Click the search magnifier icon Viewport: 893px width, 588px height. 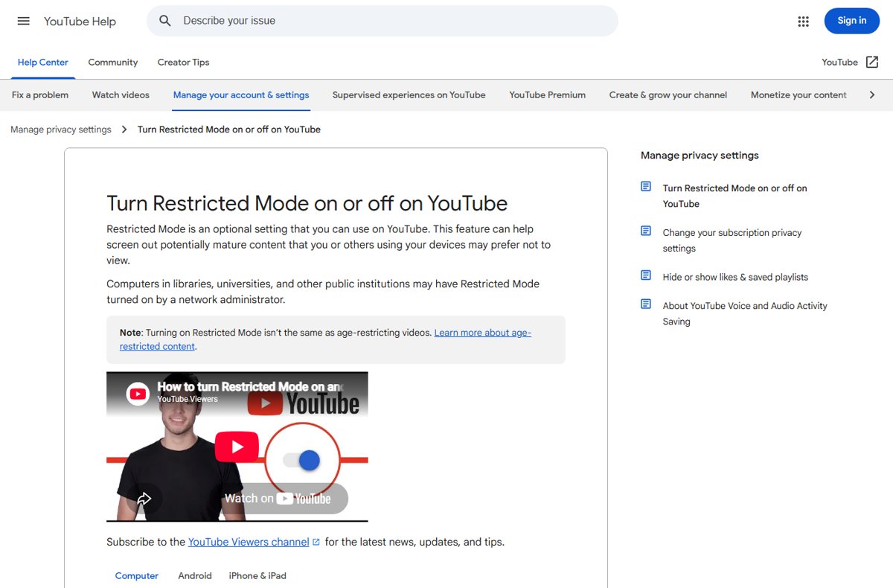(165, 21)
